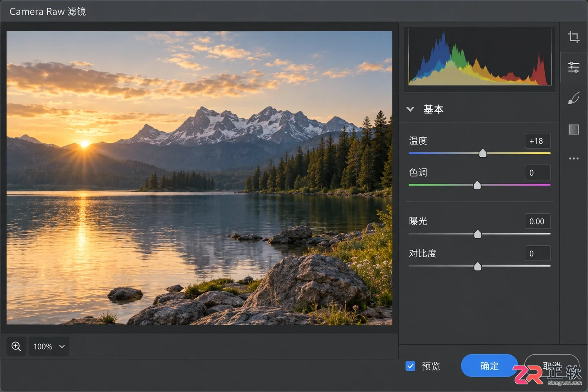Choose the gradient filter square icon
This screenshot has width=588, height=392.
click(574, 129)
